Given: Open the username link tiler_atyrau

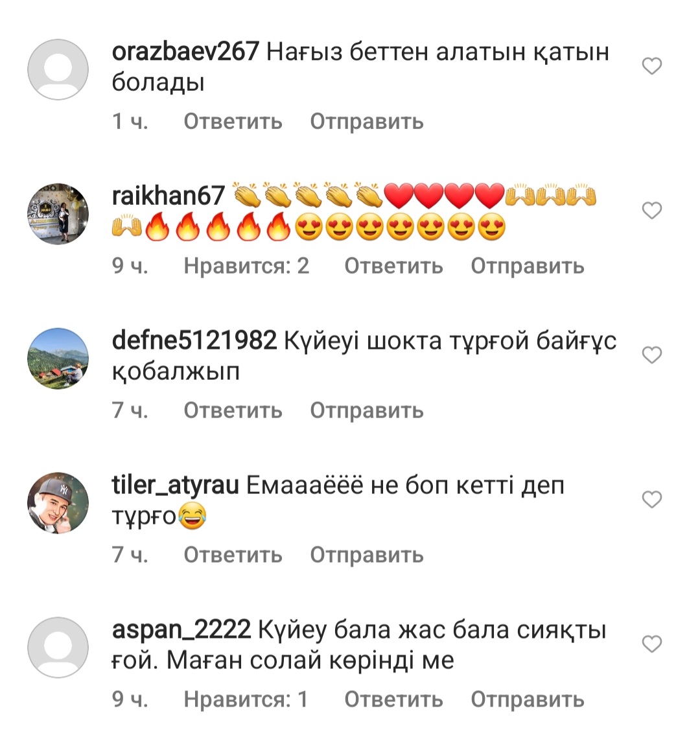Looking at the screenshot, I should tap(176, 486).
